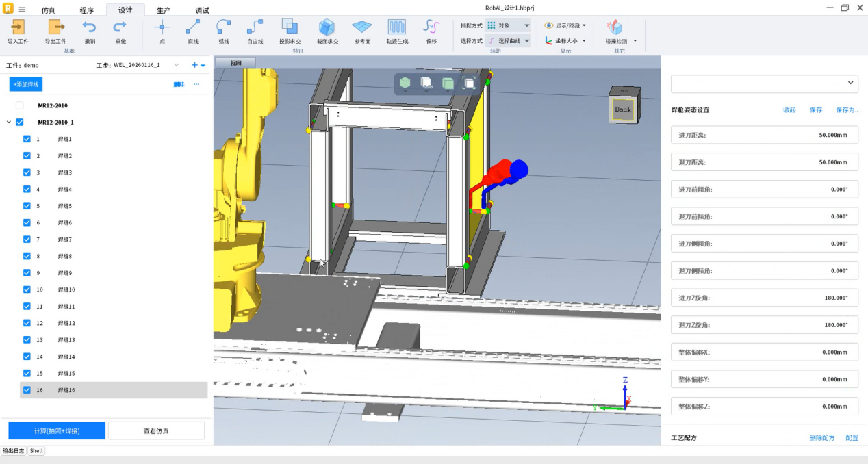Select the 直线 line tool

[x=193, y=27]
